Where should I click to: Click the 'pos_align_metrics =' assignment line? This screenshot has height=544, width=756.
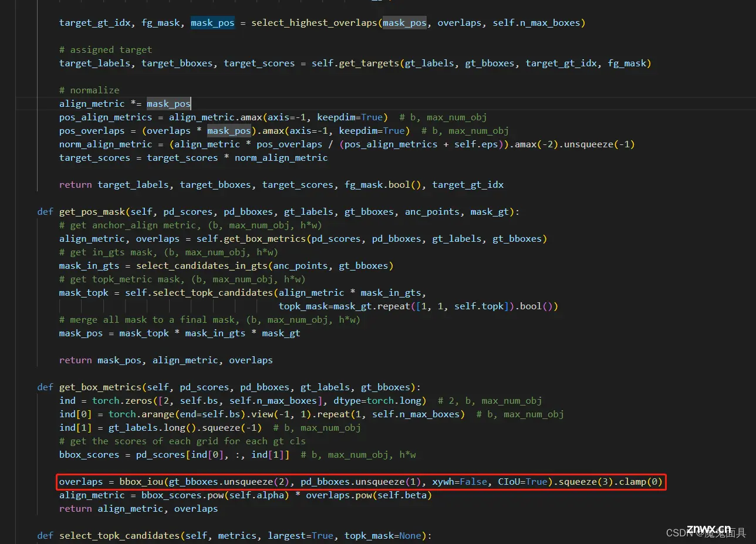click(273, 117)
